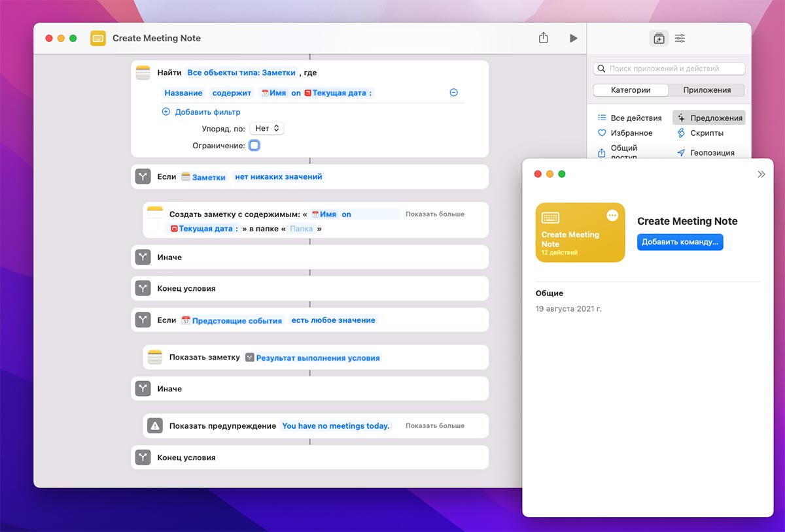The width and height of the screenshot is (785, 532).
Task: Expand Показать больше in warning action
Action: 434,426
